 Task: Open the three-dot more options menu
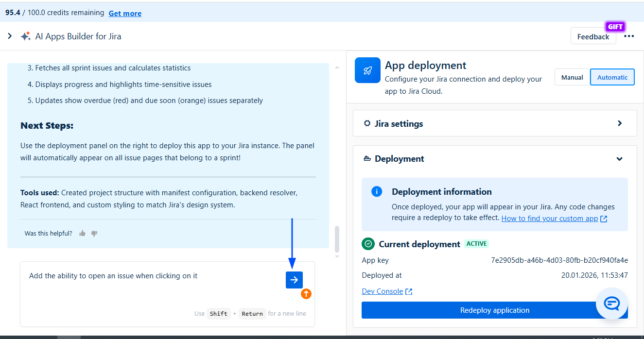point(629,36)
